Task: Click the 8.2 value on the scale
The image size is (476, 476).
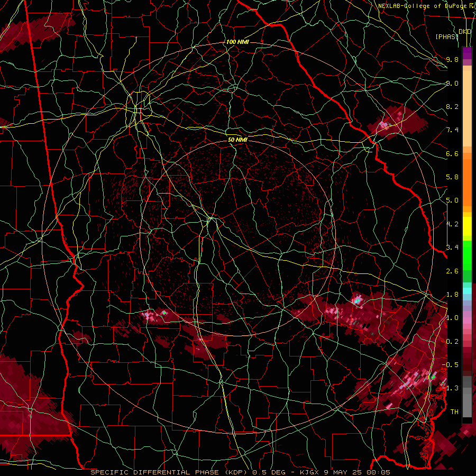Action: [452, 106]
